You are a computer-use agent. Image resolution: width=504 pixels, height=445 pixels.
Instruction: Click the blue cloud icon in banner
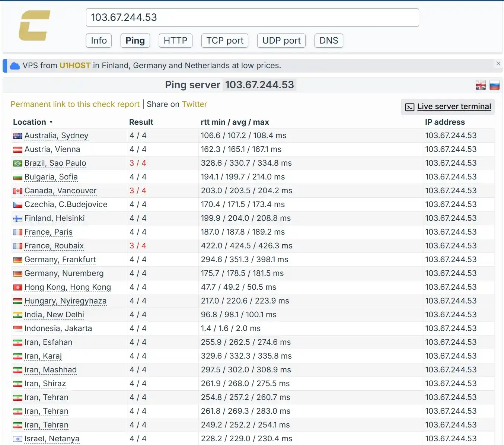[15, 66]
